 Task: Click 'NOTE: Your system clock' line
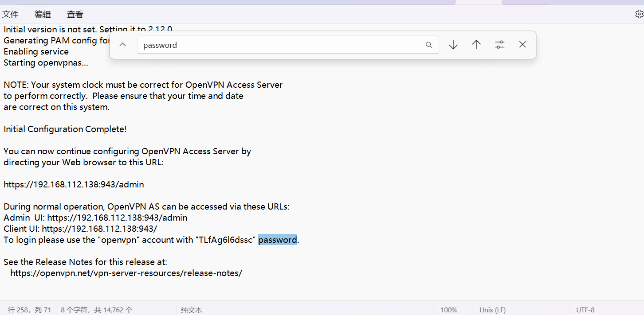click(x=143, y=85)
